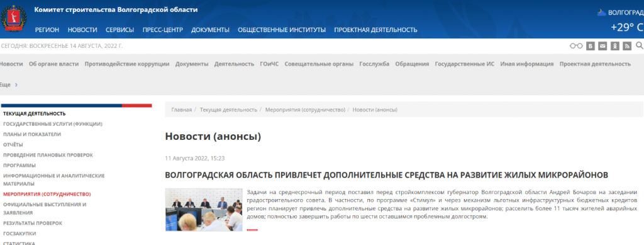644x245 pixels.
Task: Select 'Документы' in the gray navigation bar
Action: pos(192,64)
